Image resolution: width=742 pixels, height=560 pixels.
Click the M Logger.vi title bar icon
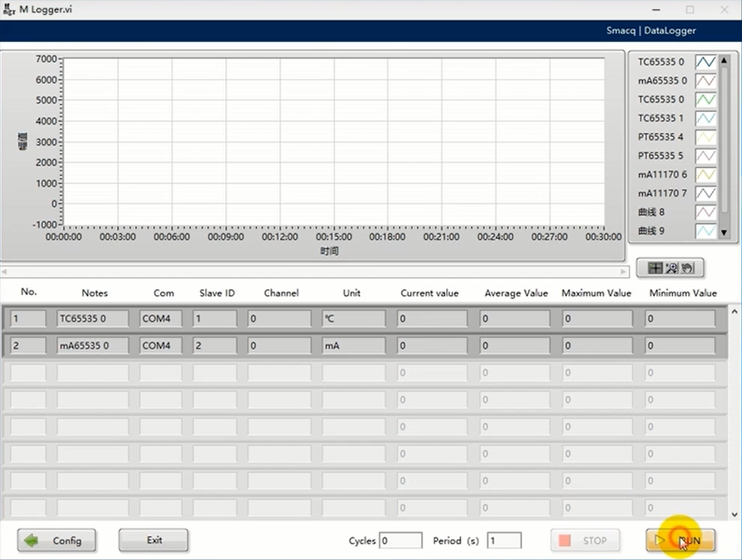pyautogui.click(x=8, y=10)
